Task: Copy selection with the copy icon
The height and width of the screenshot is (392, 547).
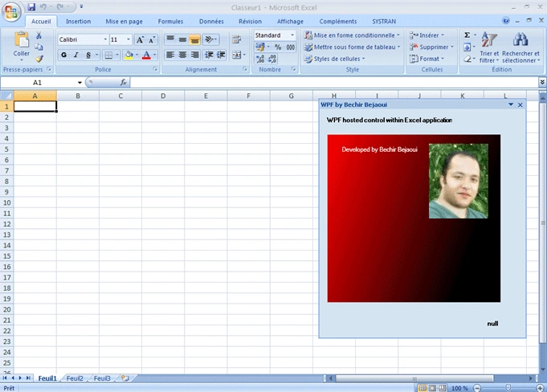Action: pyautogui.click(x=39, y=47)
